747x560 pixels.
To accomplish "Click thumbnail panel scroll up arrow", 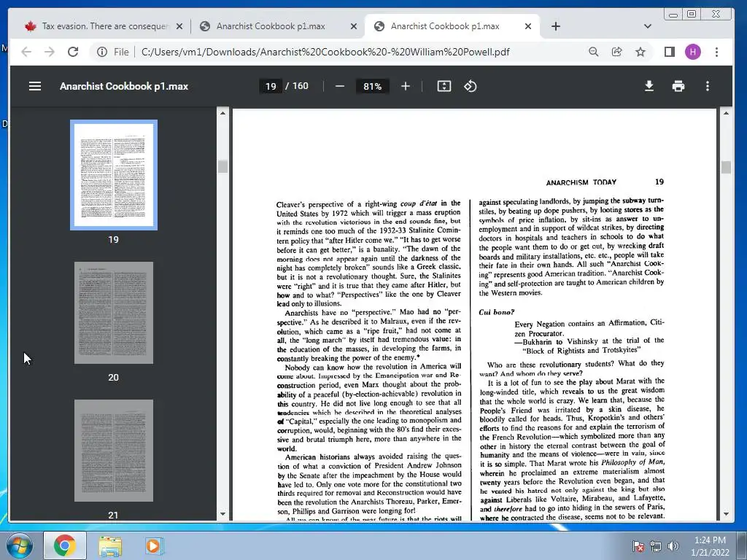I will (222, 113).
